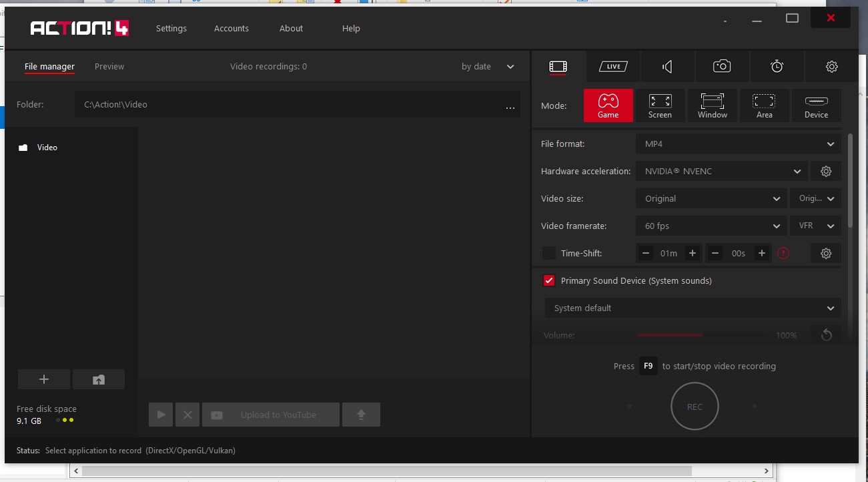The width and height of the screenshot is (868, 482).
Task: Open the Help menu
Action: (351, 28)
